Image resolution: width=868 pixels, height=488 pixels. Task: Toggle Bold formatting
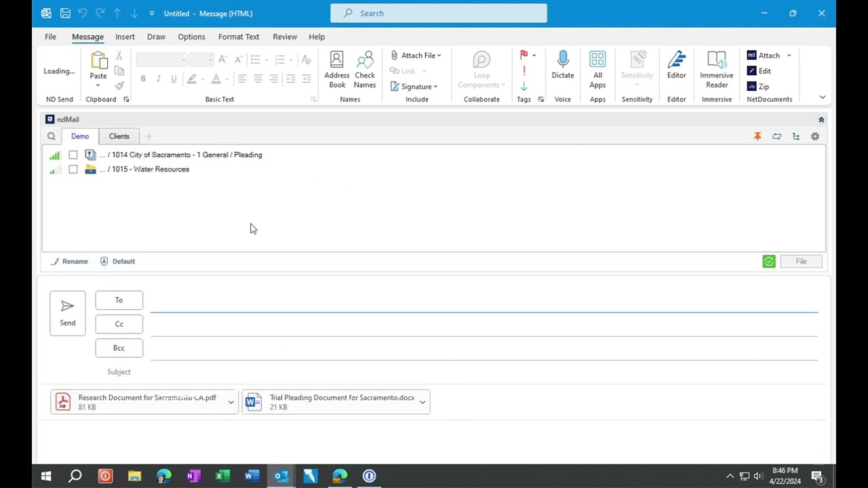(x=143, y=79)
